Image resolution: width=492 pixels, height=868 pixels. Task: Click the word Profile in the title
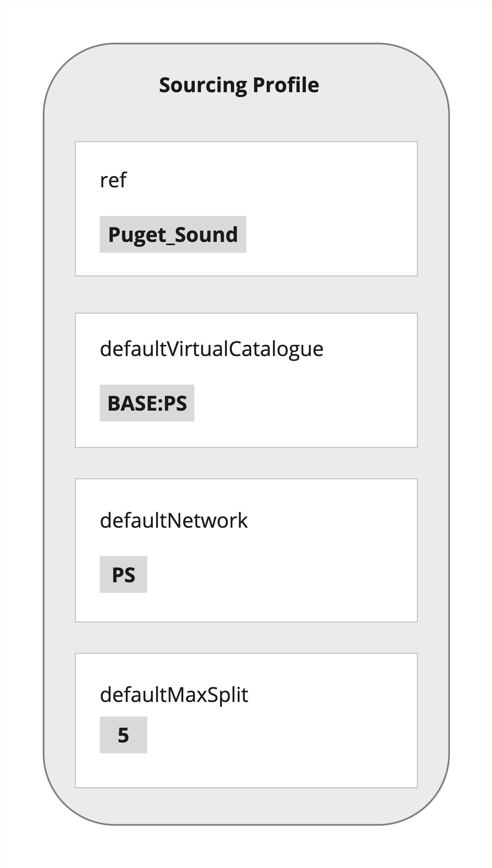click(x=286, y=85)
